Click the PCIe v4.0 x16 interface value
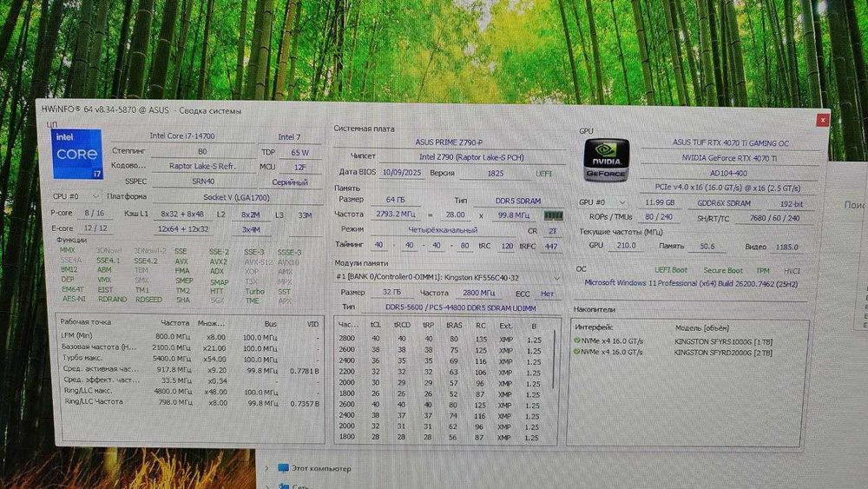868x489 pixels. (727, 188)
